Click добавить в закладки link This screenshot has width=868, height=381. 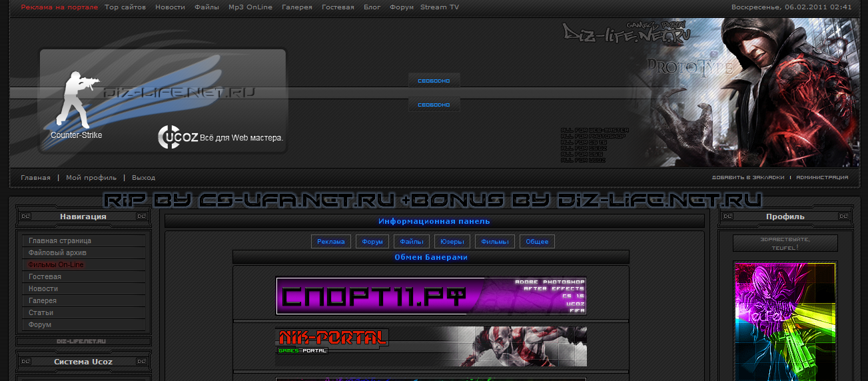(748, 178)
